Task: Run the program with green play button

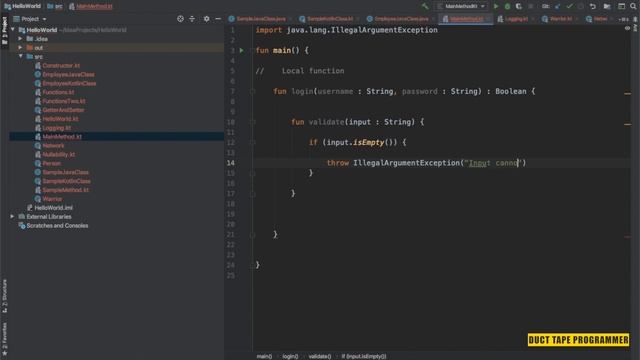Action: pos(496,6)
